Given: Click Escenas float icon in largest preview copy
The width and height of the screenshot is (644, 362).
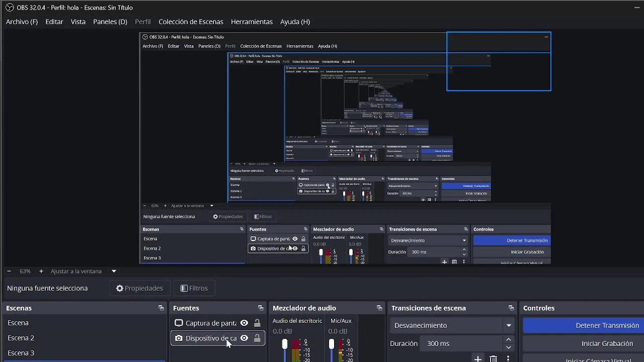Looking at the screenshot, I should coord(242,229).
